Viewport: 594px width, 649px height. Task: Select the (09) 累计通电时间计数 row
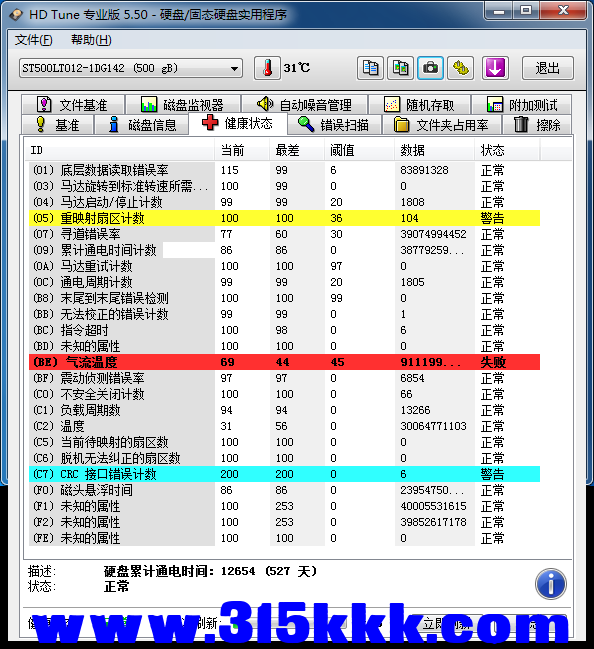click(284, 250)
